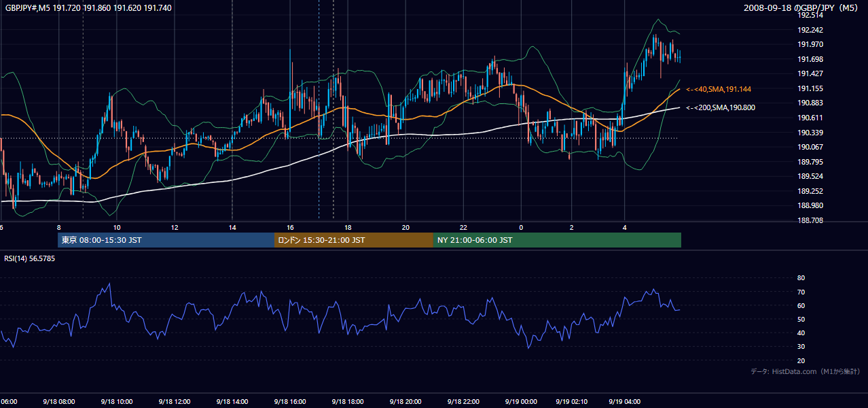Click price axis label 191.970
Screen dimensions: 868x408
[810, 45]
